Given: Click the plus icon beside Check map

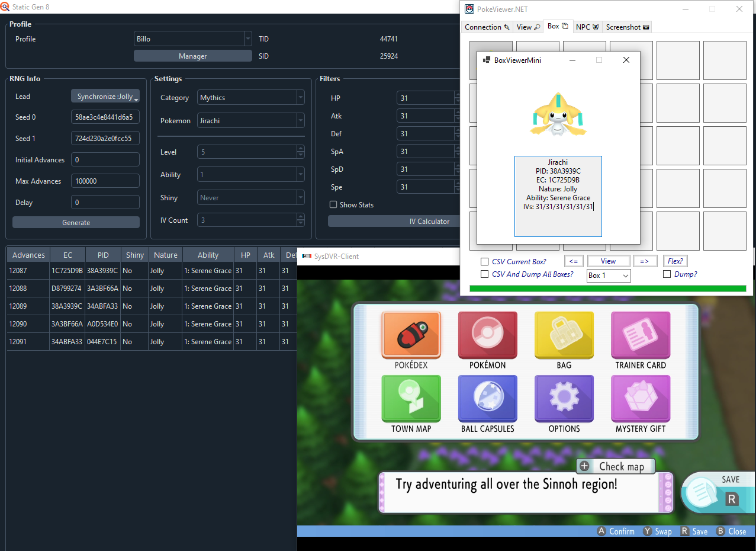Looking at the screenshot, I should (585, 466).
